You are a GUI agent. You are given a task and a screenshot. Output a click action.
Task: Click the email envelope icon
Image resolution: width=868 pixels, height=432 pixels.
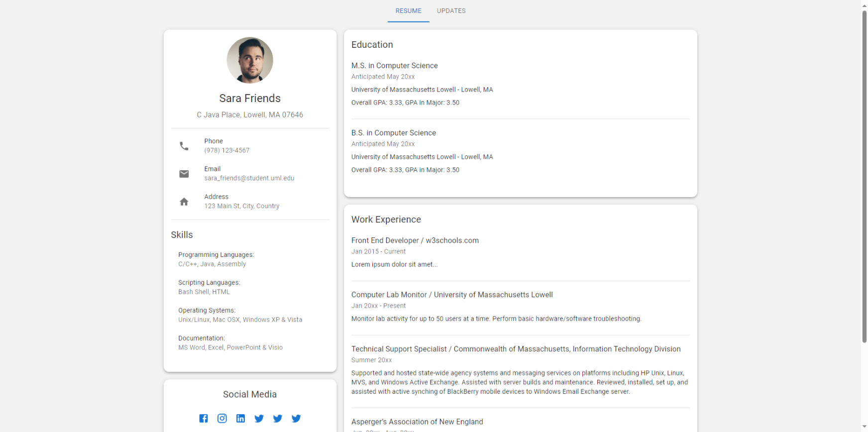(x=184, y=174)
